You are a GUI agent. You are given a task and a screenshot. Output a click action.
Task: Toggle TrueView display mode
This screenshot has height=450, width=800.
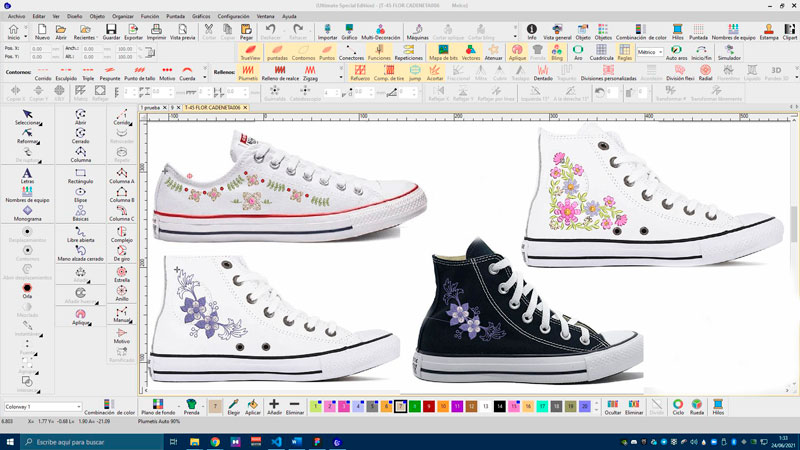[x=250, y=53]
